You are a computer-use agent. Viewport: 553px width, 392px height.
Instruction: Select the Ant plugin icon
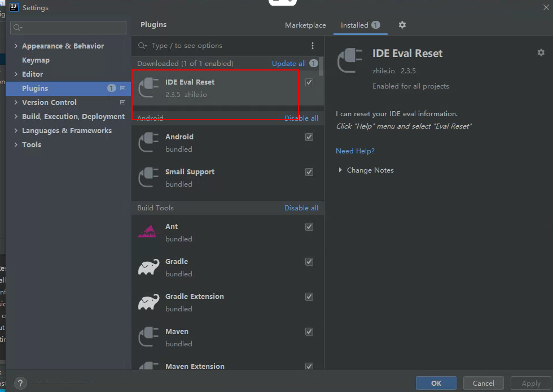[x=148, y=232]
